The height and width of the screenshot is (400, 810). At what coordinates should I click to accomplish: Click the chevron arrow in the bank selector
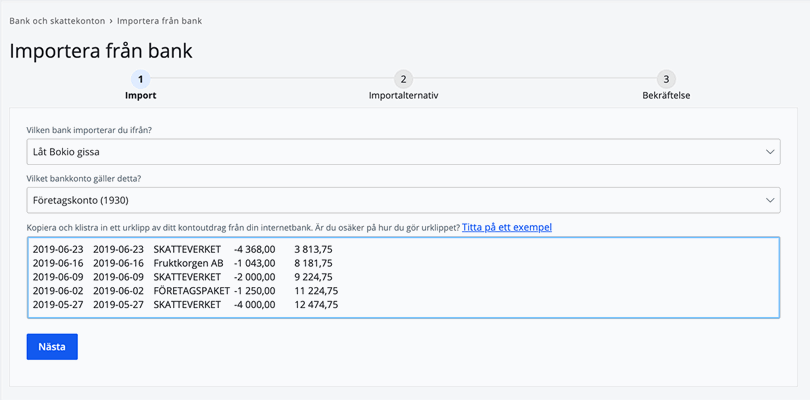click(x=770, y=152)
